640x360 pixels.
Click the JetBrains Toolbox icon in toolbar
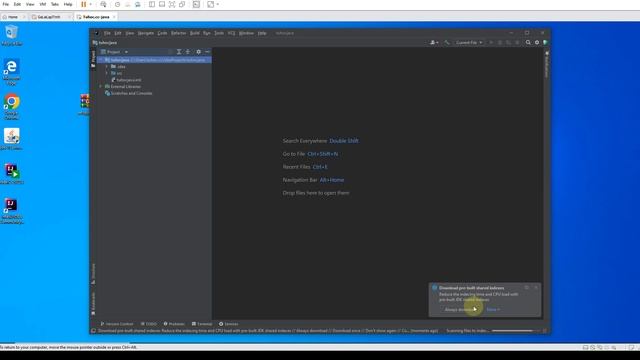coord(545,42)
